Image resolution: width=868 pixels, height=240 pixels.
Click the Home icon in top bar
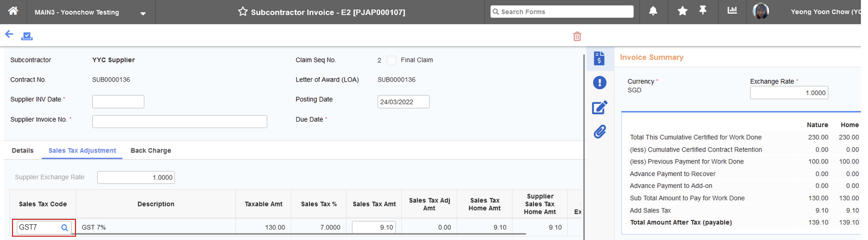(x=13, y=11)
